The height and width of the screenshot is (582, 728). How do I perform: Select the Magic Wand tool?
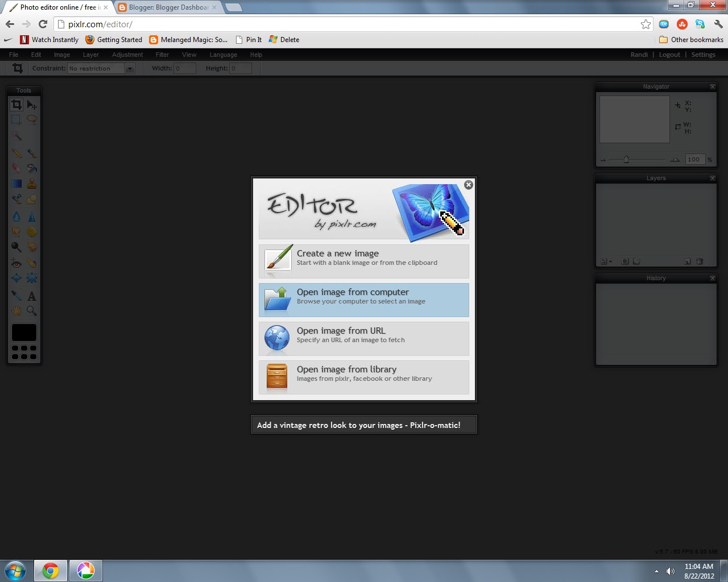(16, 136)
